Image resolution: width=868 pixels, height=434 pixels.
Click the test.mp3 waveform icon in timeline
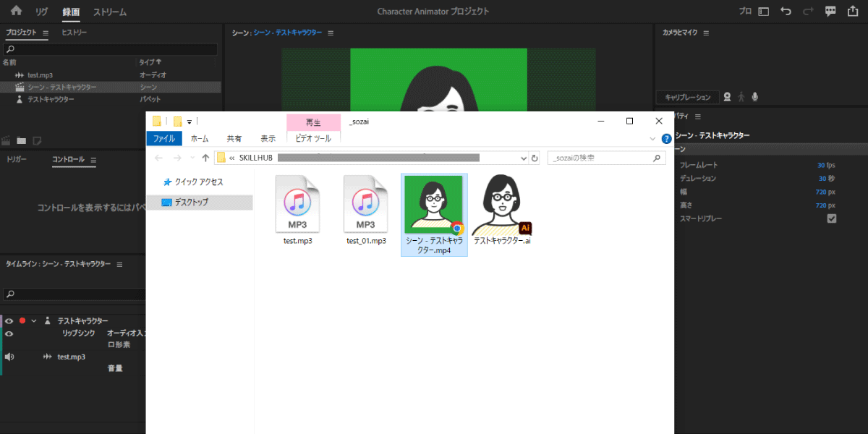click(48, 357)
